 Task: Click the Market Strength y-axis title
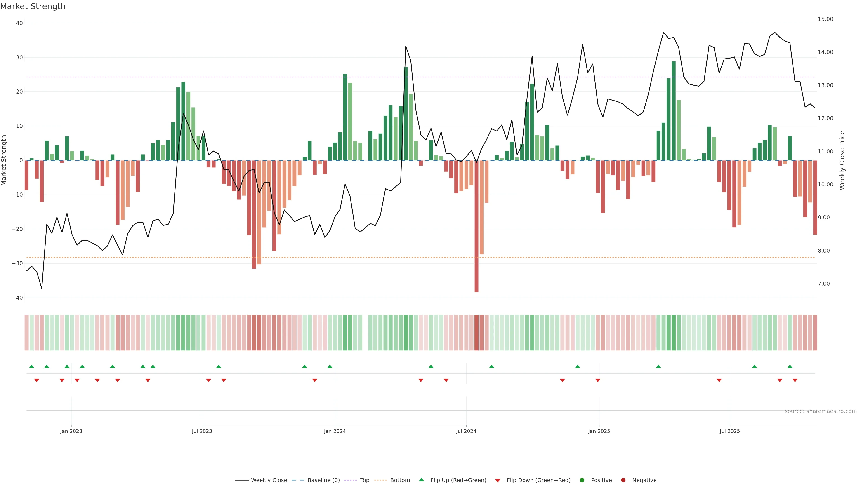(4, 160)
